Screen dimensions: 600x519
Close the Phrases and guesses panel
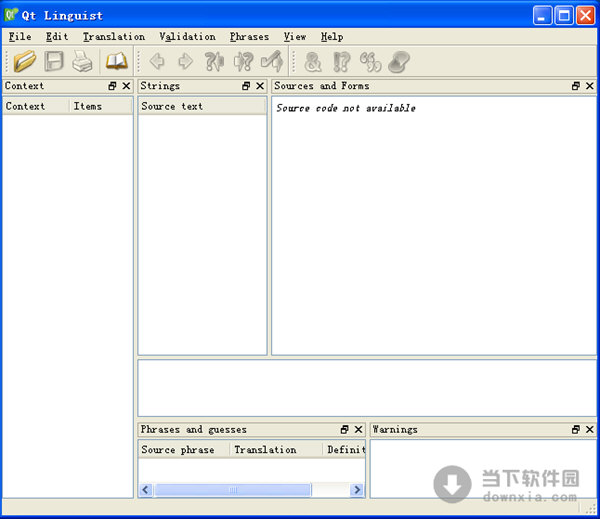coord(359,429)
